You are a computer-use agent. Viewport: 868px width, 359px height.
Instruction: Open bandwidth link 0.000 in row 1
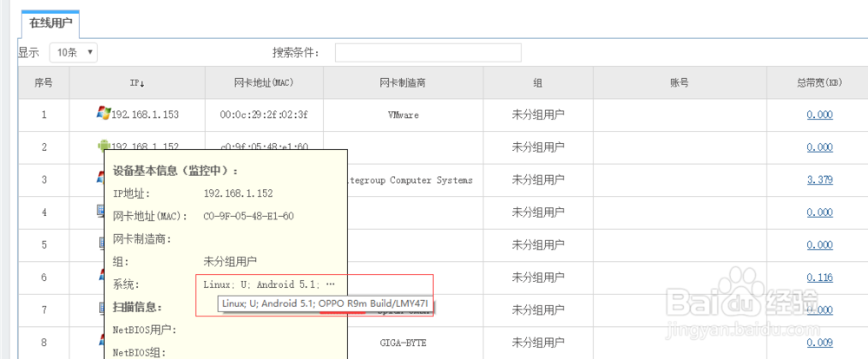[x=819, y=115]
